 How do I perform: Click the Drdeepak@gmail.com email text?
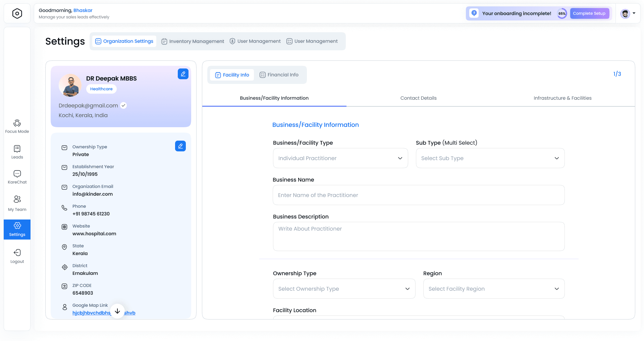[88, 105]
